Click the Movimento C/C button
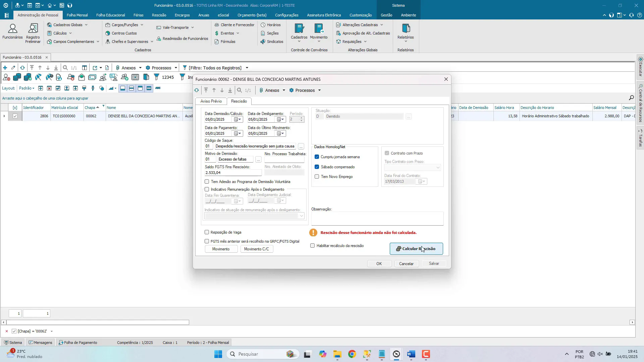The width and height of the screenshot is (644, 362). pos(257,249)
